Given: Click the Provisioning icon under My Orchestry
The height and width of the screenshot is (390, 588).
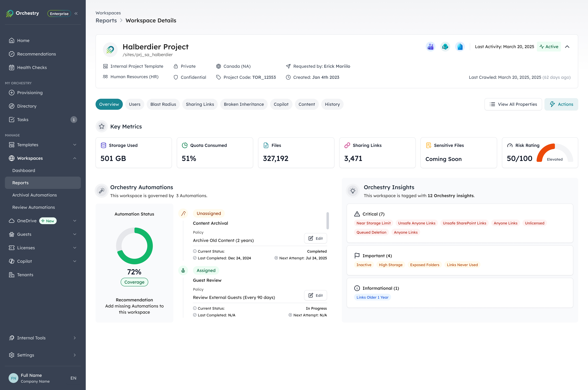Looking at the screenshot, I should (x=12, y=92).
